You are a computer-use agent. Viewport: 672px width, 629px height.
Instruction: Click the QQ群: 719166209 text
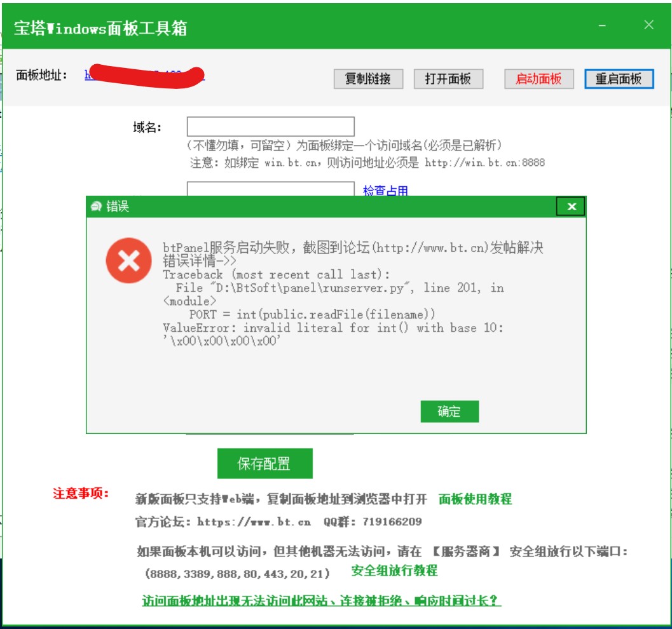coord(373,522)
